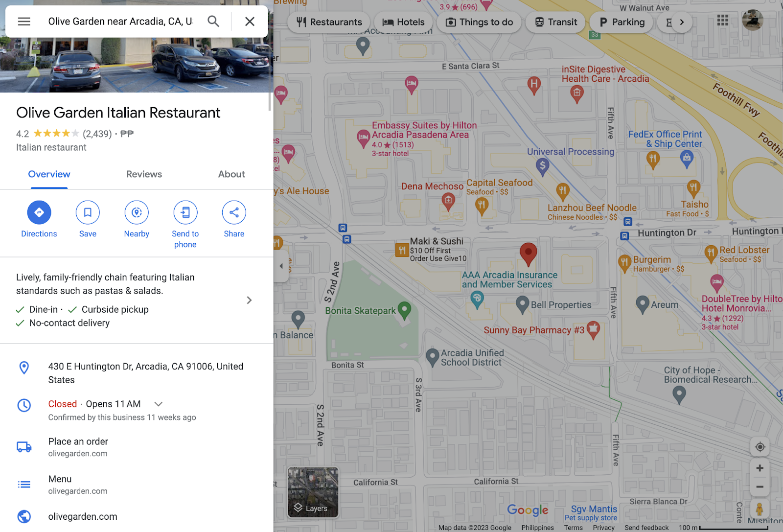The width and height of the screenshot is (783, 532).
Task: Open the Layers map thumbnail
Action: point(313,492)
